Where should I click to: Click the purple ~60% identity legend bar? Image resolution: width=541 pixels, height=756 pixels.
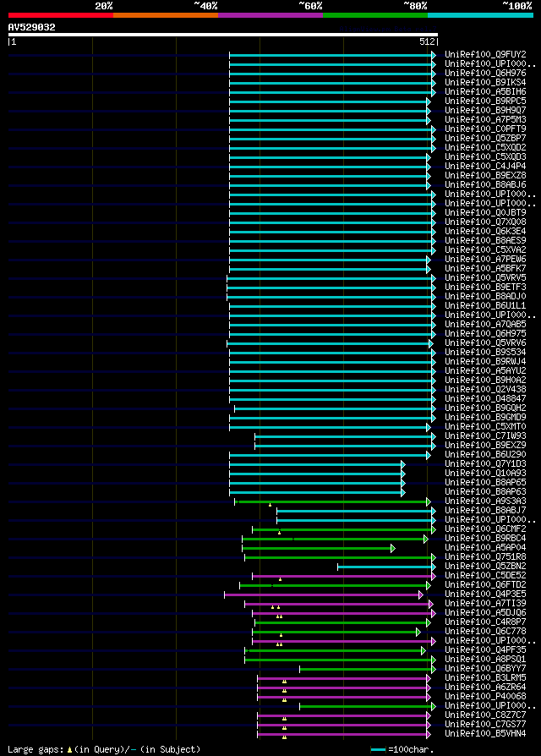click(x=270, y=15)
